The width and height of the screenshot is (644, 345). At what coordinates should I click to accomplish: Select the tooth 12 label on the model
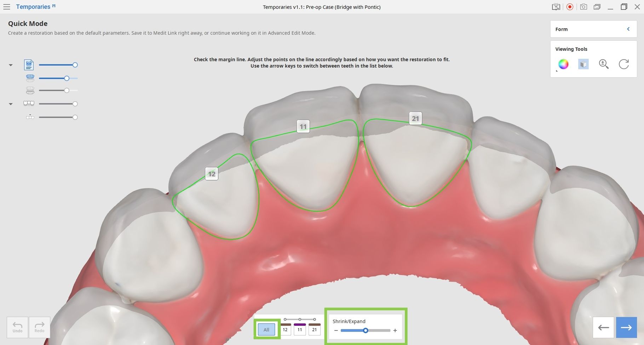[212, 174]
